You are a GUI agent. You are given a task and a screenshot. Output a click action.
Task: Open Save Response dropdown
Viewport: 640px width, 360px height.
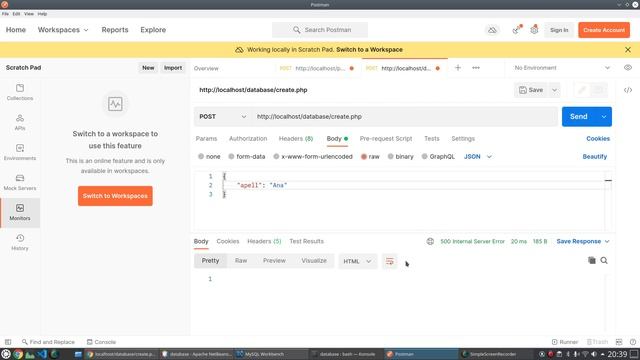(x=583, y=241)
